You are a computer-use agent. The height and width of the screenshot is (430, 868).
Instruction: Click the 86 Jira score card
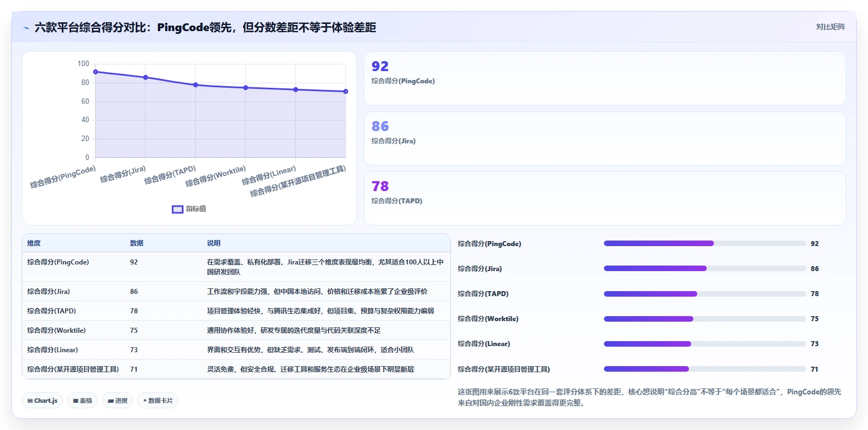tap(605, 138)
